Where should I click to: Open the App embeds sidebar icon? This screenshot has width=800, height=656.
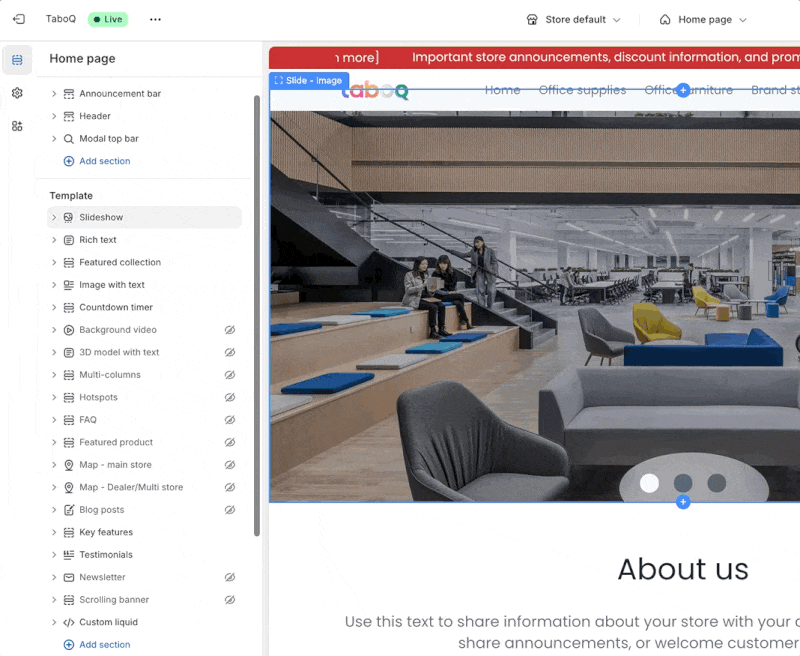(x=17, y=126)
